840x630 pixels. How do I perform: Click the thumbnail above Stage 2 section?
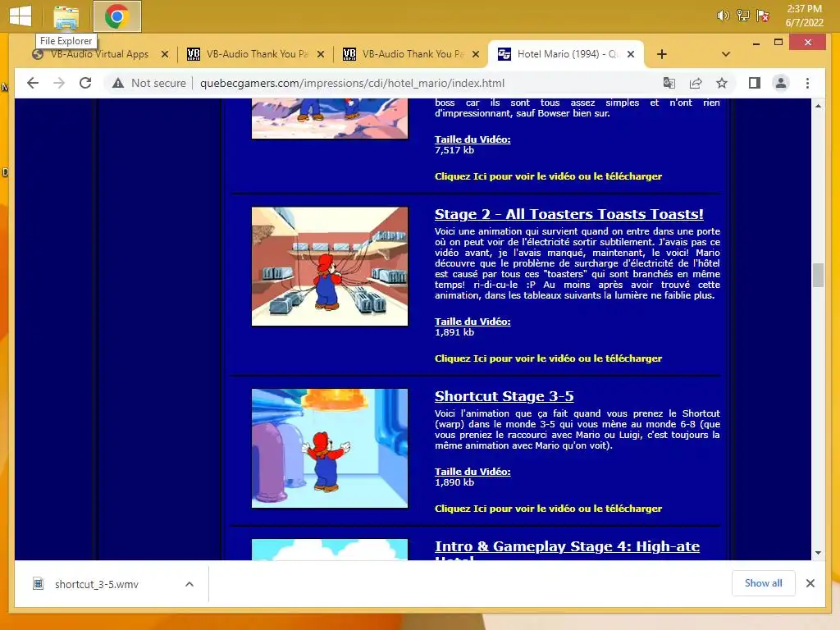[330, 118]
